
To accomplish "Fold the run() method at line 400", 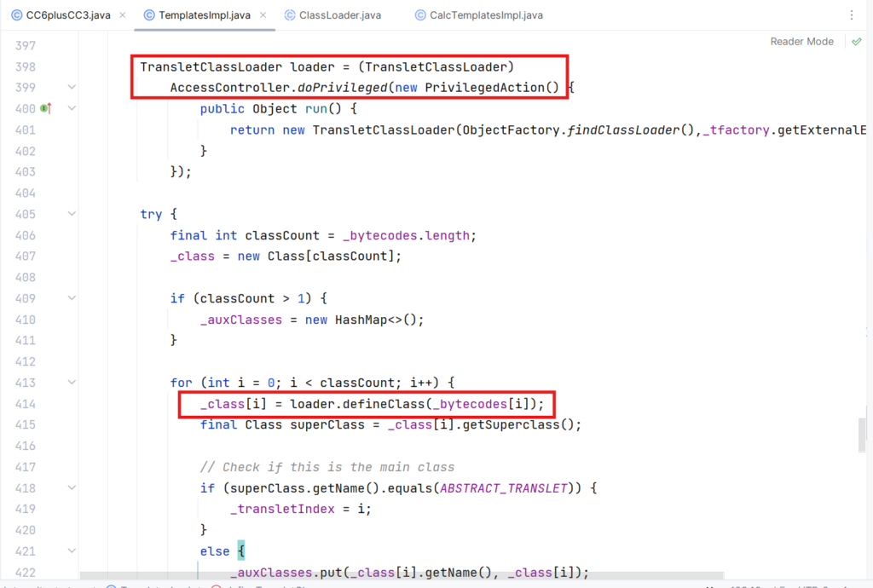I will (x=72, y=109).
